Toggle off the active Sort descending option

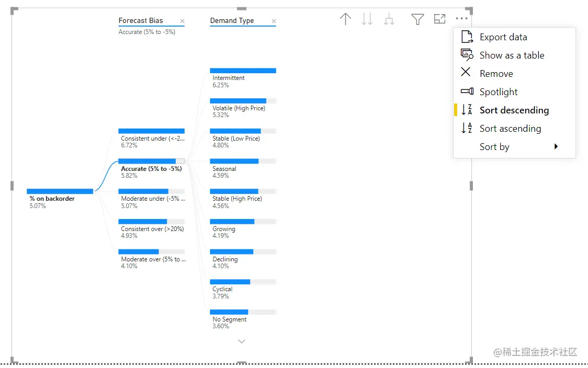[x=515, y=110]
